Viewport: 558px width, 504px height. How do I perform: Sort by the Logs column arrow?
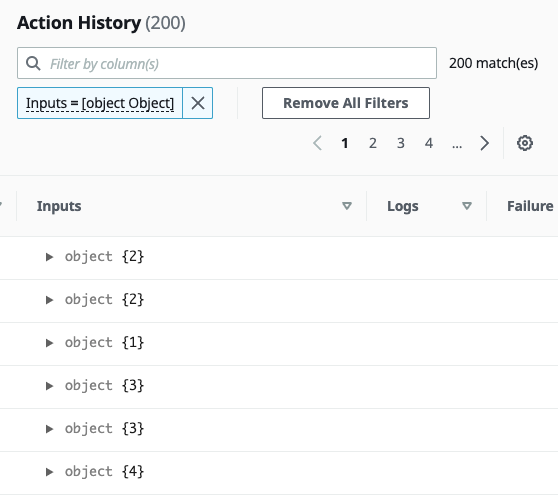pyautogui.click(x=467, y=206)
